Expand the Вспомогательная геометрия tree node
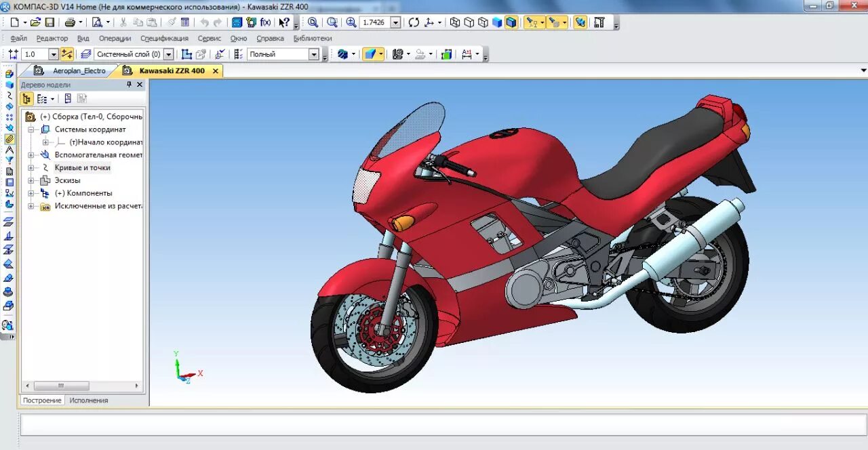Image resolution: width=868 pixels, height=450 pixels. click(x=31, y=155)
